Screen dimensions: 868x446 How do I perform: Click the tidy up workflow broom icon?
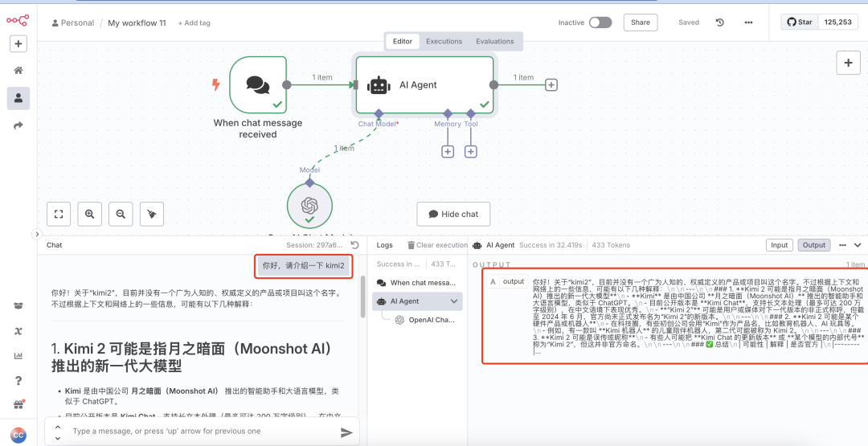152,214
